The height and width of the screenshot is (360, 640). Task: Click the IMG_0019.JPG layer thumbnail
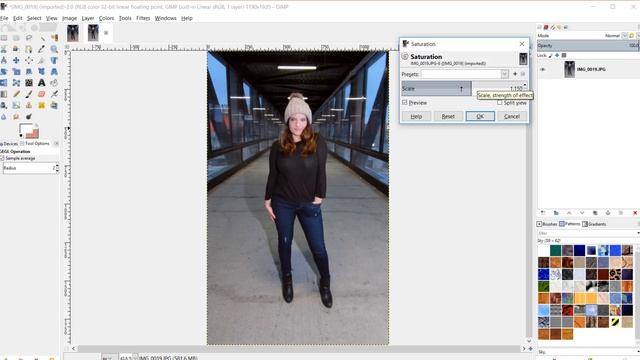pyautogui.click(x=569, y=69)
